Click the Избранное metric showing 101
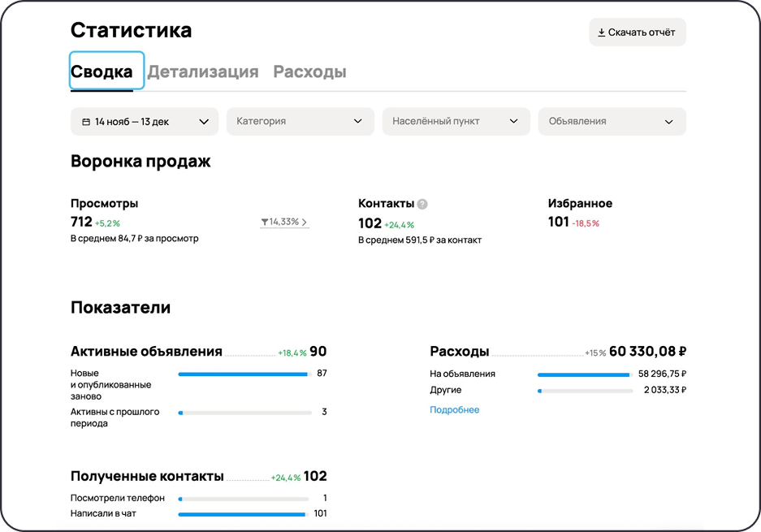 pos(560,222)
